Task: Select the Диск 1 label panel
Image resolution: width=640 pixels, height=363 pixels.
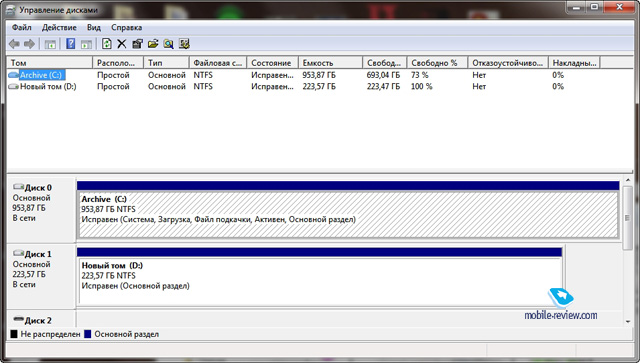Action: [x=41, y=276]
